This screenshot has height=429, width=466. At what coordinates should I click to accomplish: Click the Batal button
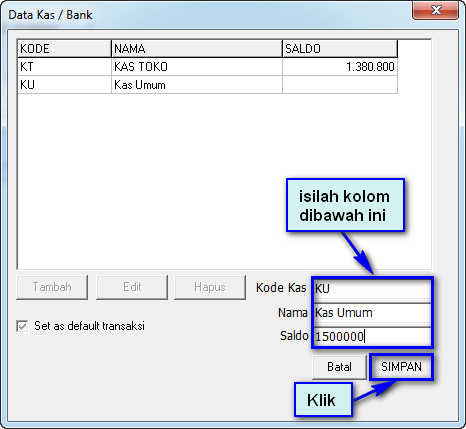click(x=339, y=367)
